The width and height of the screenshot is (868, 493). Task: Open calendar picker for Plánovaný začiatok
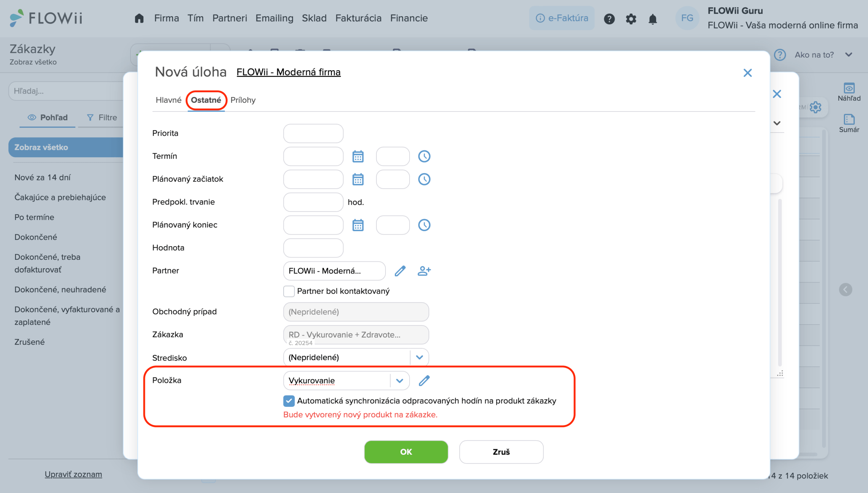[x=358, y=179]
